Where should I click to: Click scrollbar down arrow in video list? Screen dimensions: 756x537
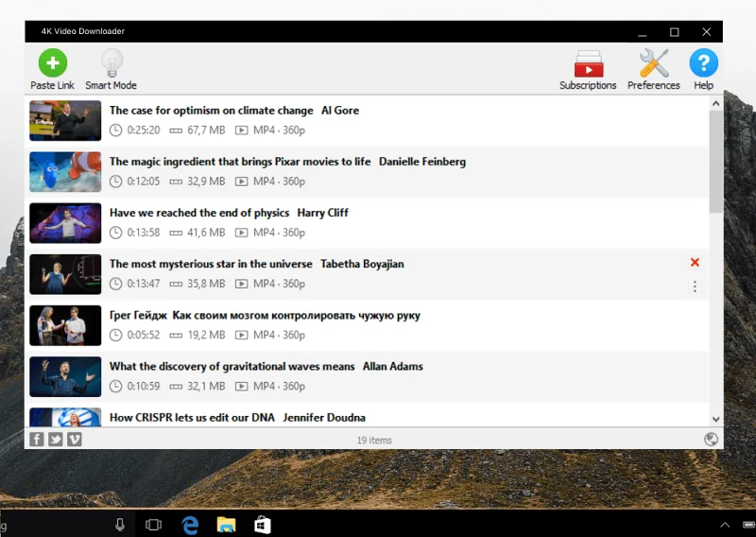coord(716,419)
